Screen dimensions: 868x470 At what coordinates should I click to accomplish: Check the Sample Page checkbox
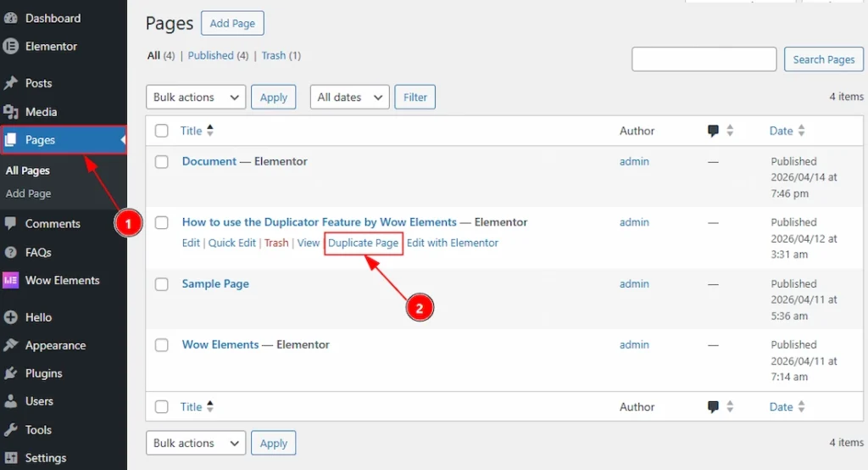coord(162,284)
